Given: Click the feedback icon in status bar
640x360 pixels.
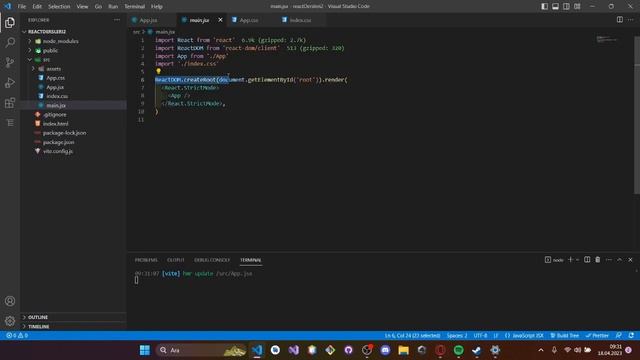Looking at the screenshot, I should pyautogui.click(x=619, y=336).
